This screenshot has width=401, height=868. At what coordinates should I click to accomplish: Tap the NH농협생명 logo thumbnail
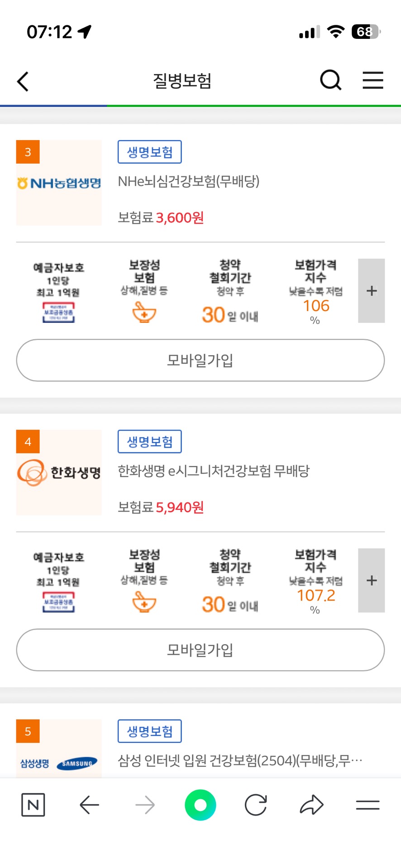(x=59, y=183)
